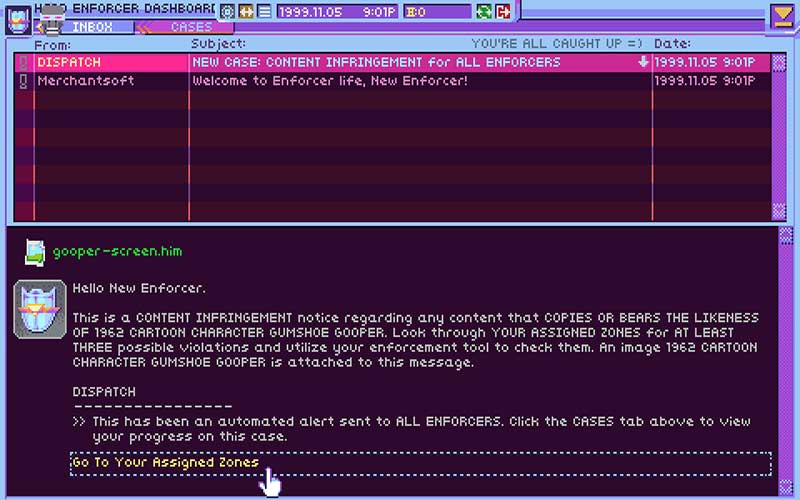The width and height of the screenshot is (800, 500).
Task: Sort emails by the Subject column header
Action: 218,45
